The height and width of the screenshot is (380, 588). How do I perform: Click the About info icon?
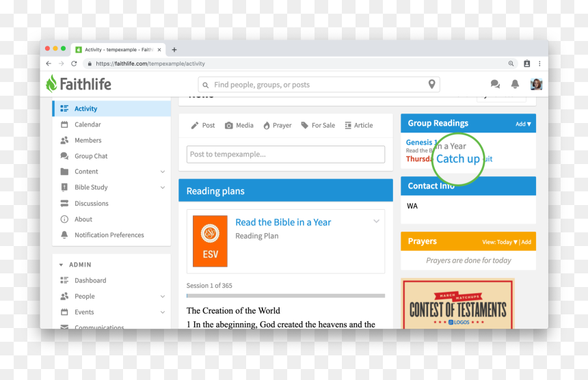pyautogui.click(x=64, y=219)
